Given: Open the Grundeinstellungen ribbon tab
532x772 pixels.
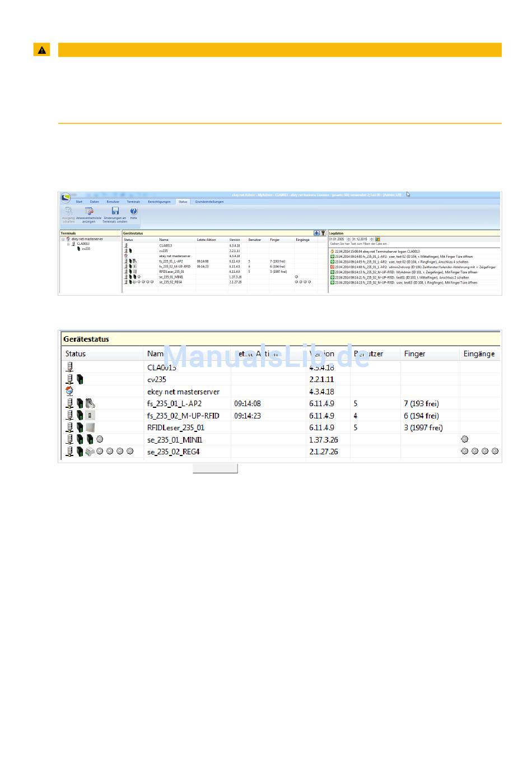Looking at the screenshot, I should coord(209,202).
